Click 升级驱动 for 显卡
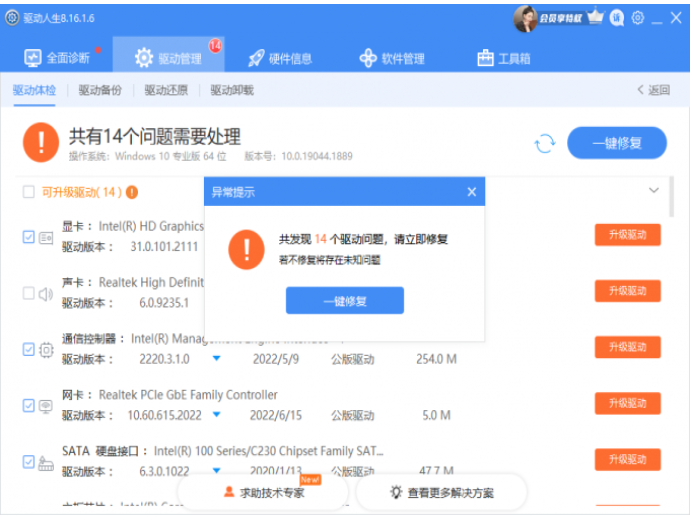The height and width of the screenshot is (520, 693). tap(628, 235)
